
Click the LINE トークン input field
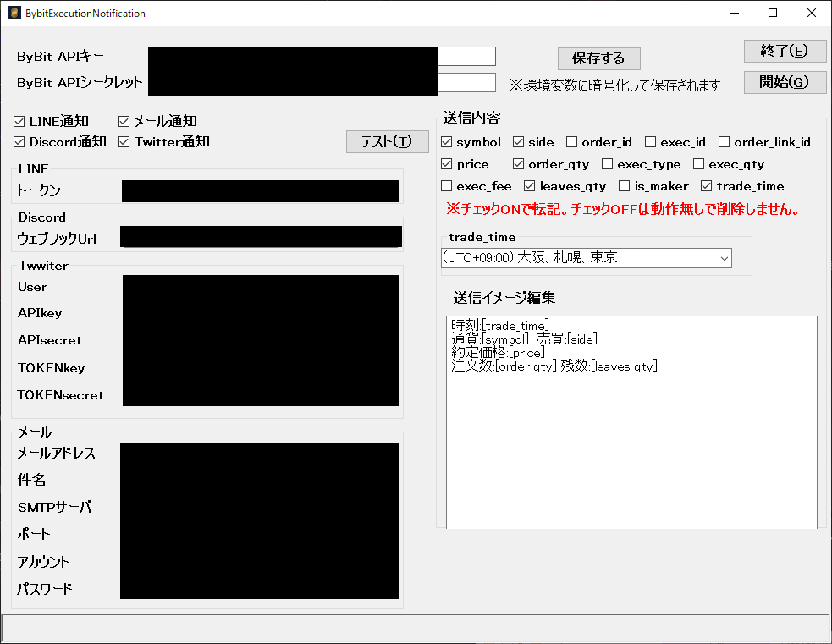click(x=261, y=191)
